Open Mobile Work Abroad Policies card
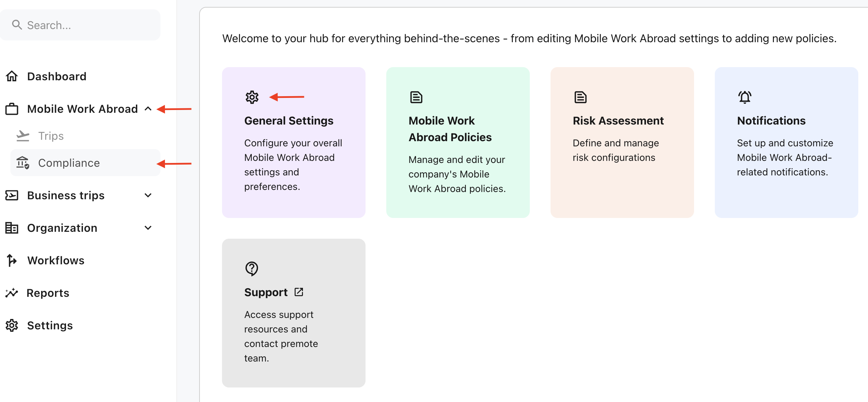 (458, 142)
